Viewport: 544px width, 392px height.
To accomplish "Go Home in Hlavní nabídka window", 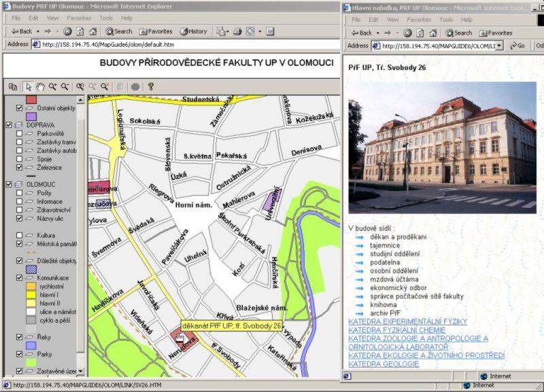I will click(x=433, y=33).
